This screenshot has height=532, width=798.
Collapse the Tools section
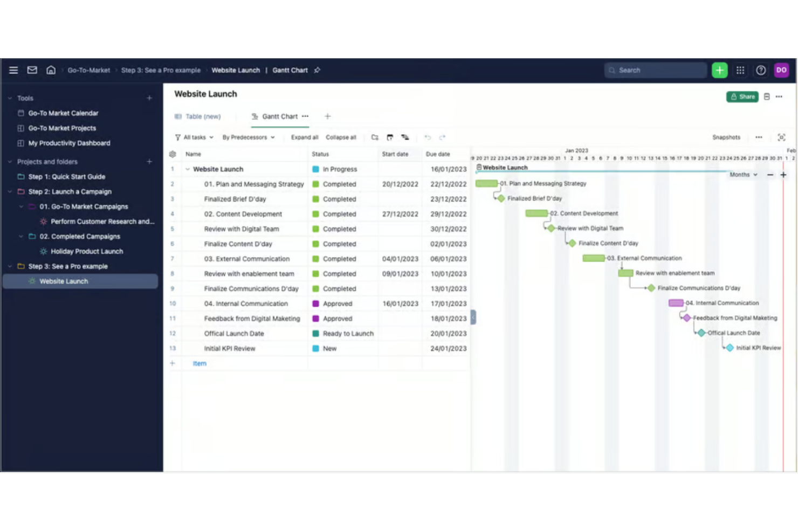pos(10,98)
